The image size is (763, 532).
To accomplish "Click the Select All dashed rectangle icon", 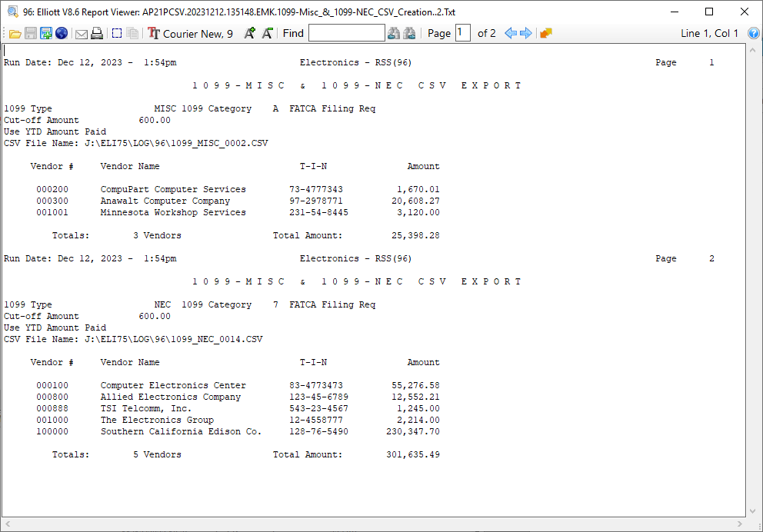I will click(117, 33).
